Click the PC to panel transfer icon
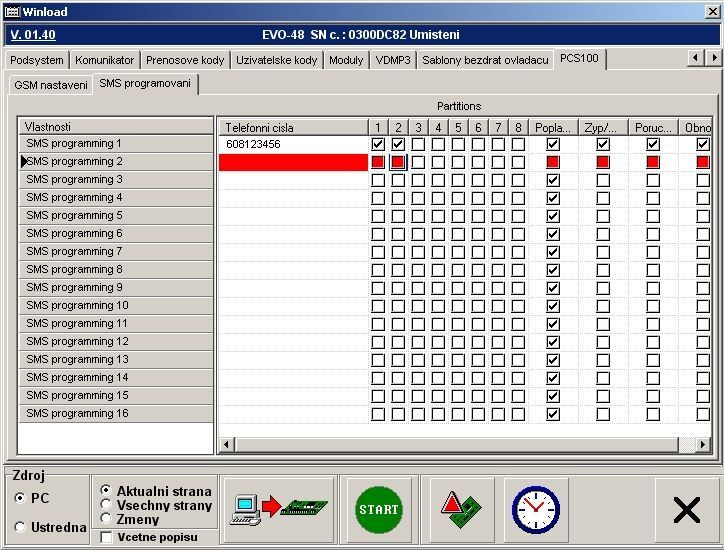 [x=278, y=509]
